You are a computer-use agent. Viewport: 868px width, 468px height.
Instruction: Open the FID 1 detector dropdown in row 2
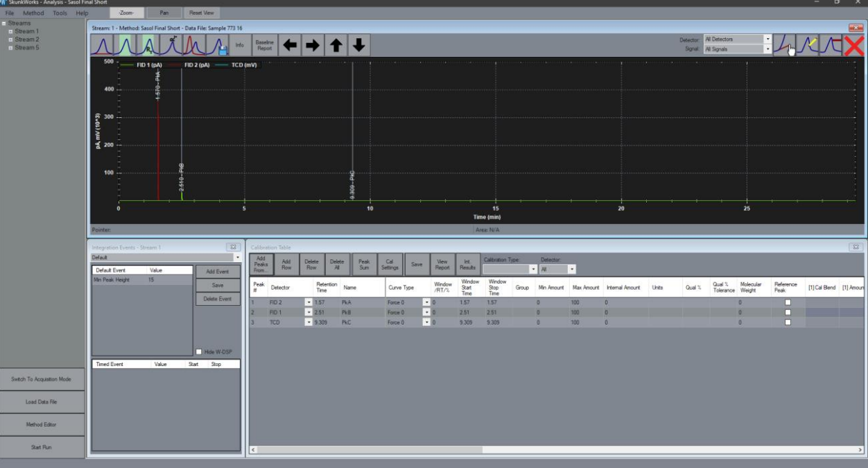point(309,312)
